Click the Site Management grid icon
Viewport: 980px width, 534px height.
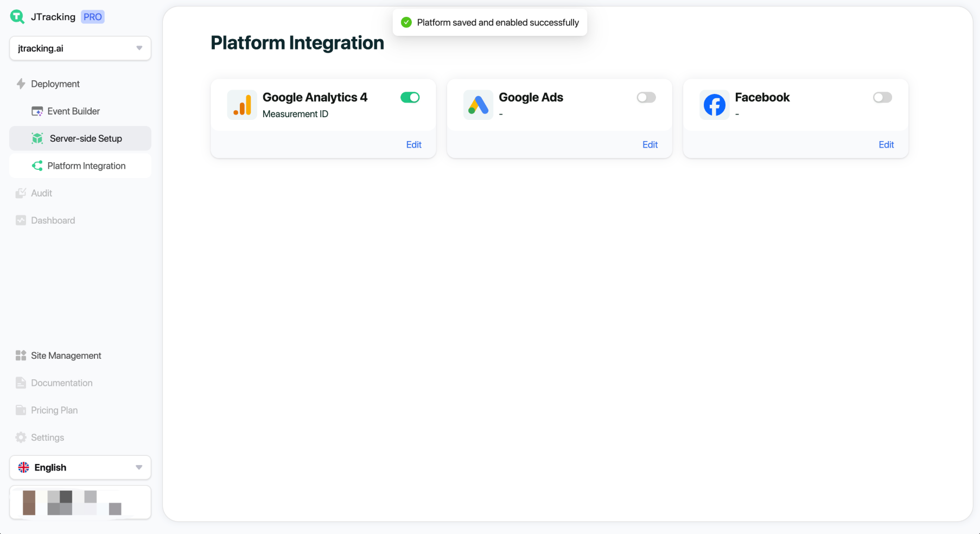point(21,355)
